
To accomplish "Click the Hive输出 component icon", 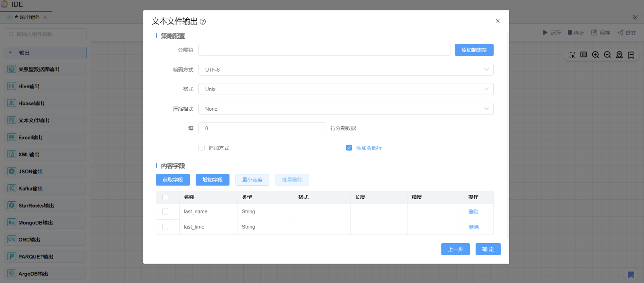I will tap(12, 86).
